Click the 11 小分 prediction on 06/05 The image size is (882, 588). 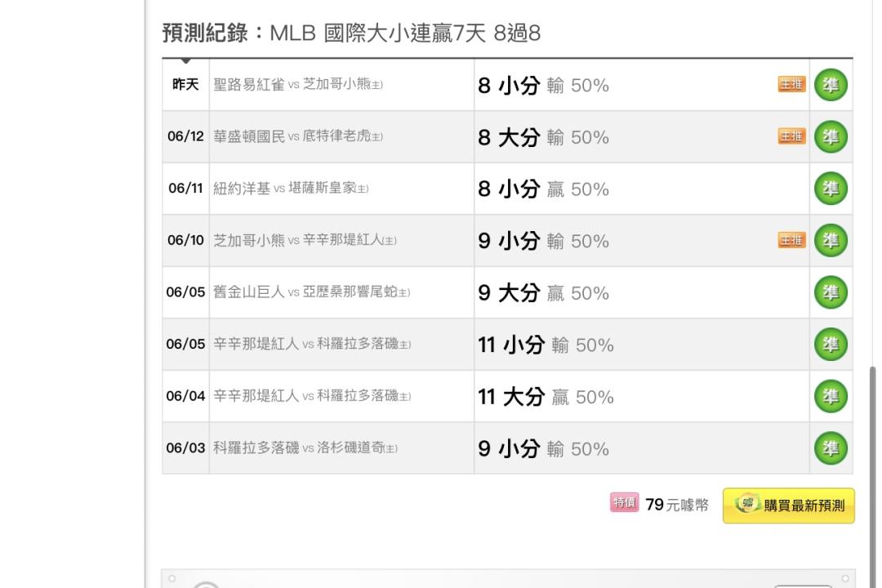pyautogui.click(x=546, y=345)
